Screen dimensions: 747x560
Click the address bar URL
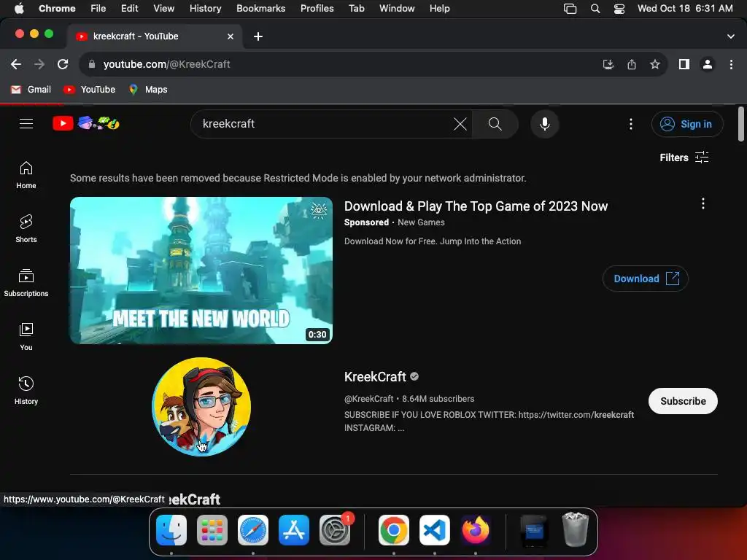pyautogui.click(x=167, y=64)
